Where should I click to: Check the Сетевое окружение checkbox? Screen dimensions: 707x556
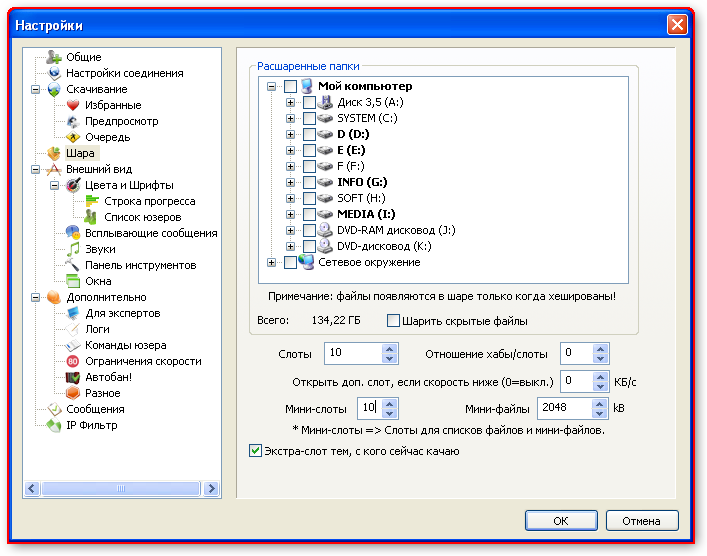(x=290, y=262)
